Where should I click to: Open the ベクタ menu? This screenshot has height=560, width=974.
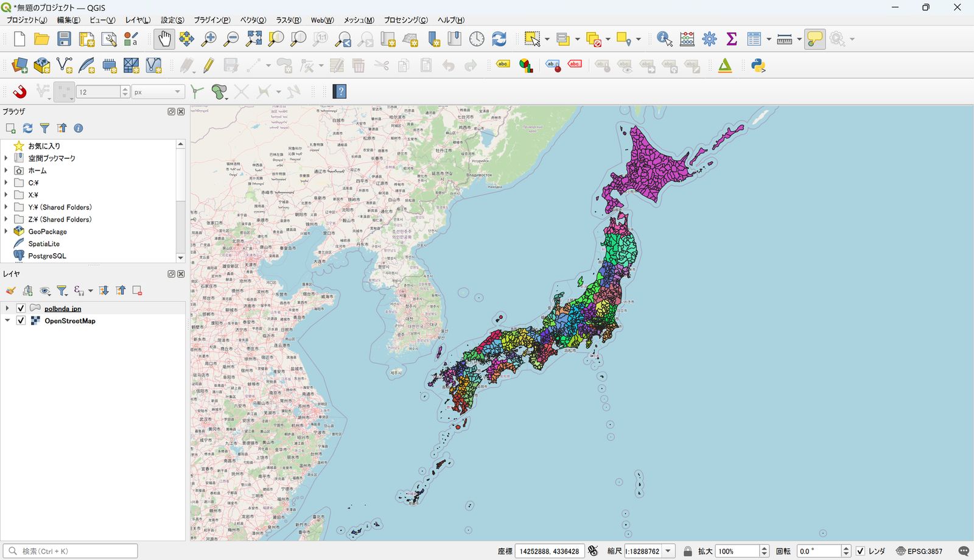(253, 20)
